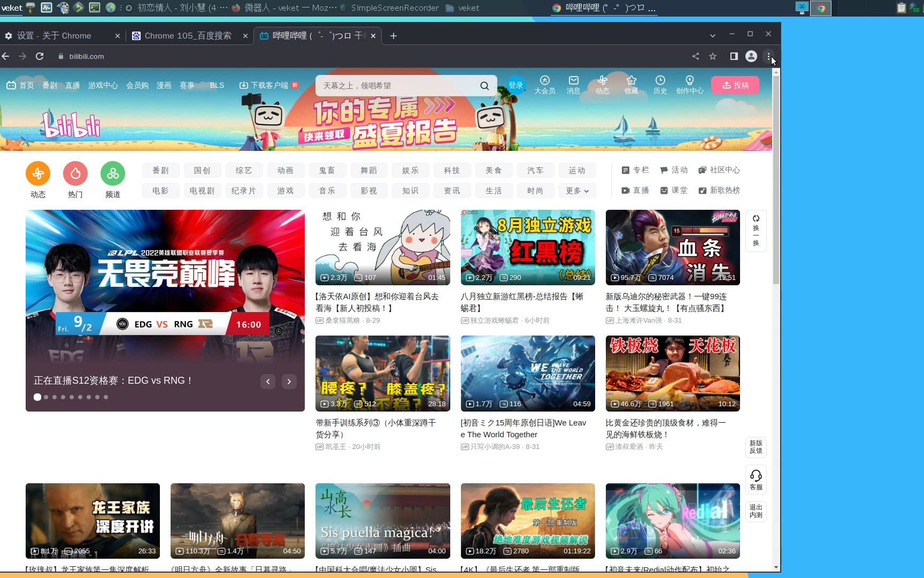Click Chrome bookmark star icon

pos(713,56)
